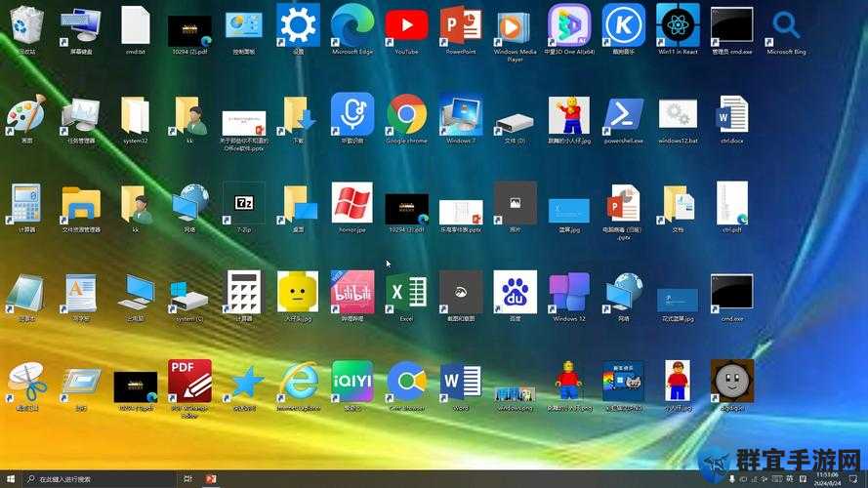Open the Notepad shortcut
Screen dimensions: 868x488
26,293
